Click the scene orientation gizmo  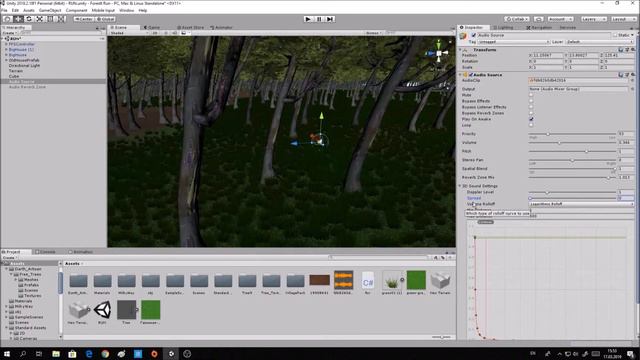click(x=438, y=53)
